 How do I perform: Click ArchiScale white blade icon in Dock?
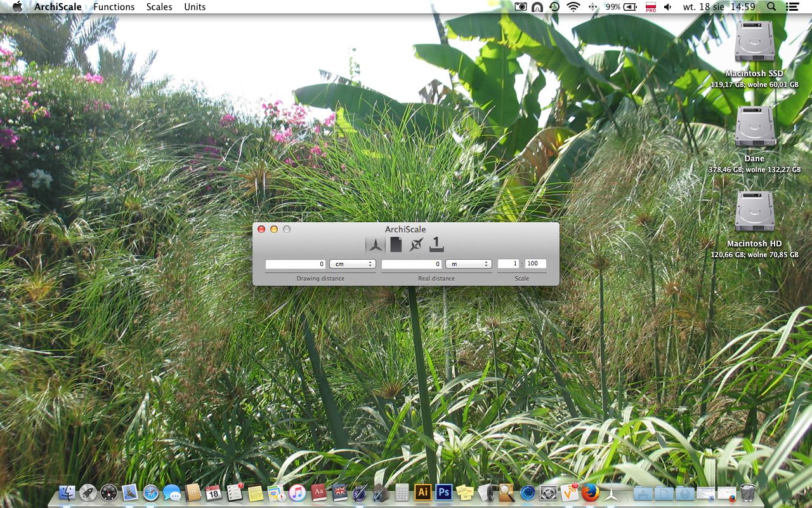612,493
